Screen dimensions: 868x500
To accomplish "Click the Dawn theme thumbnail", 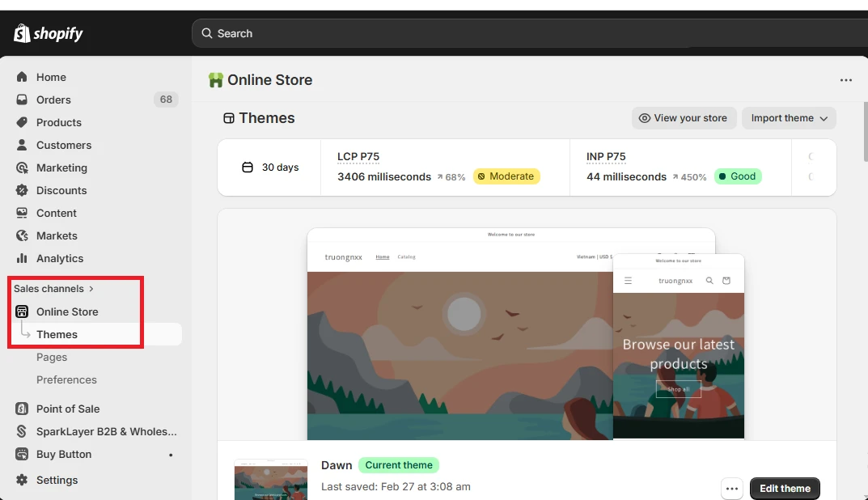I will (271, 480).
